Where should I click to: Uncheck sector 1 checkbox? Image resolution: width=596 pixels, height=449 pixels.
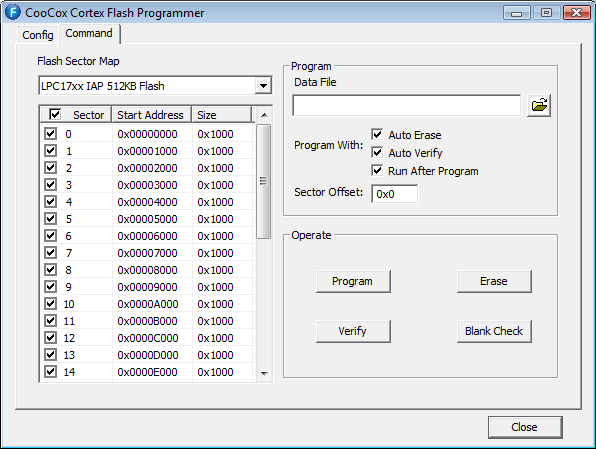[50, 151]
